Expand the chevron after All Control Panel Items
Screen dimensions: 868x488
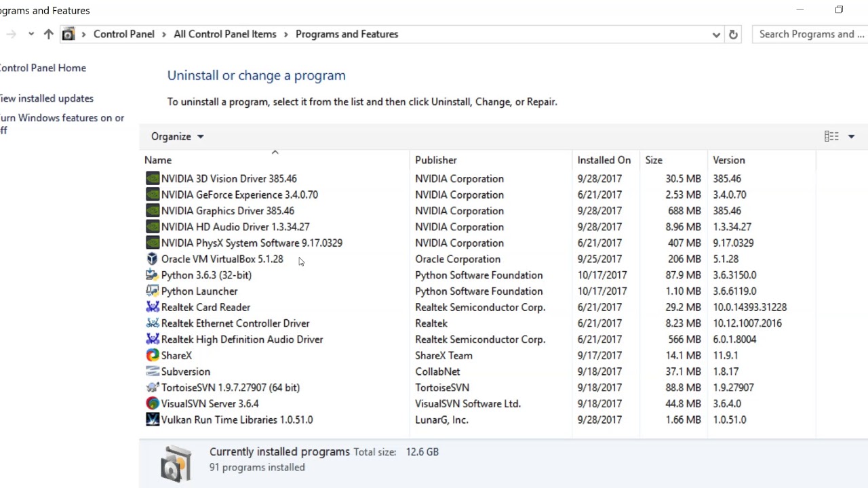pyautogui.click(x=286, y=34)
